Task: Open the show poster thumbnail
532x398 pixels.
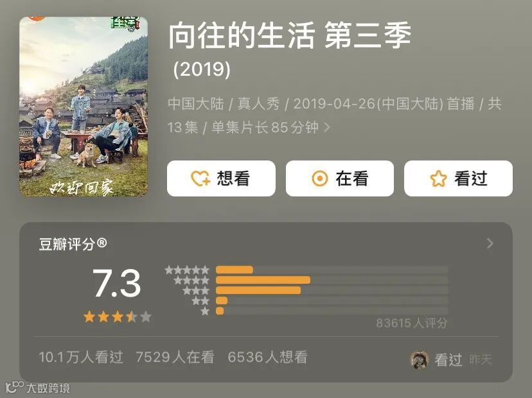Action: pyautogui.click(x=84, y=107)
